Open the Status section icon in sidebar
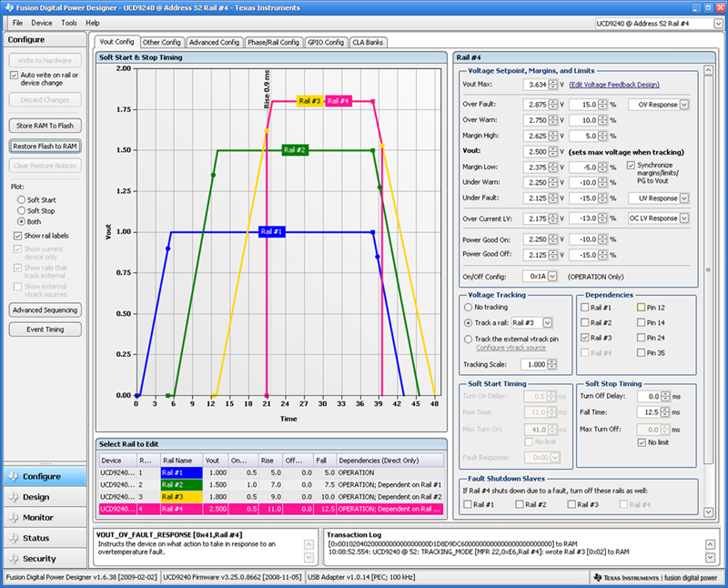 point(12,538)
